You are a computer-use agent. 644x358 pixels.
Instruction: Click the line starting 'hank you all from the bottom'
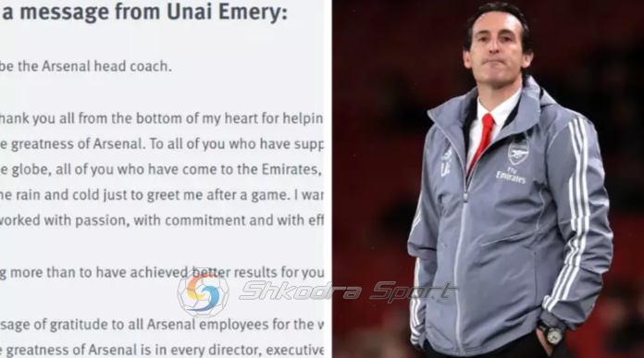coord(161,118)
